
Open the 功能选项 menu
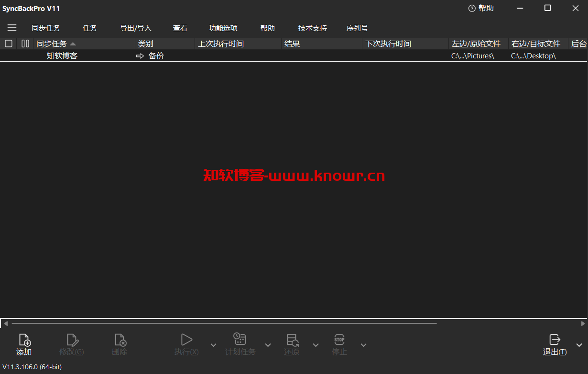(223, 28)
